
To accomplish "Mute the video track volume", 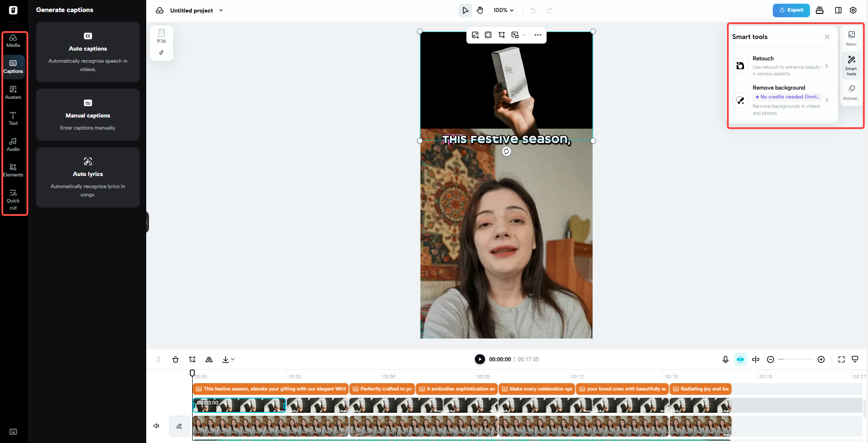I will coord(156,426).
